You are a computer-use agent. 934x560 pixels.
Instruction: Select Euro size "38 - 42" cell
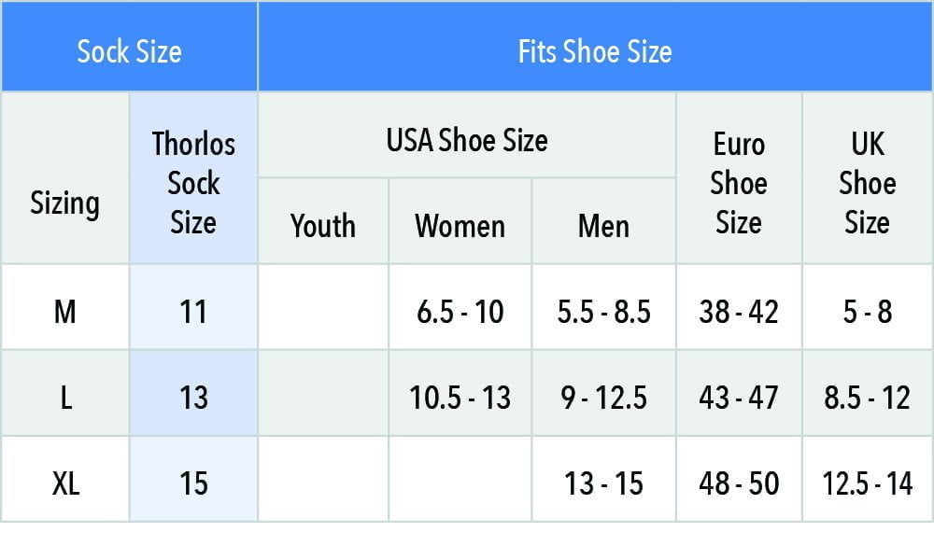(x=739, y=311)
